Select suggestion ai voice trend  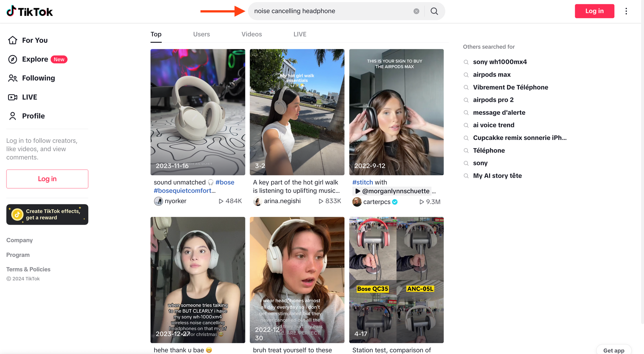pyautogui.click(x=494, y=125)
